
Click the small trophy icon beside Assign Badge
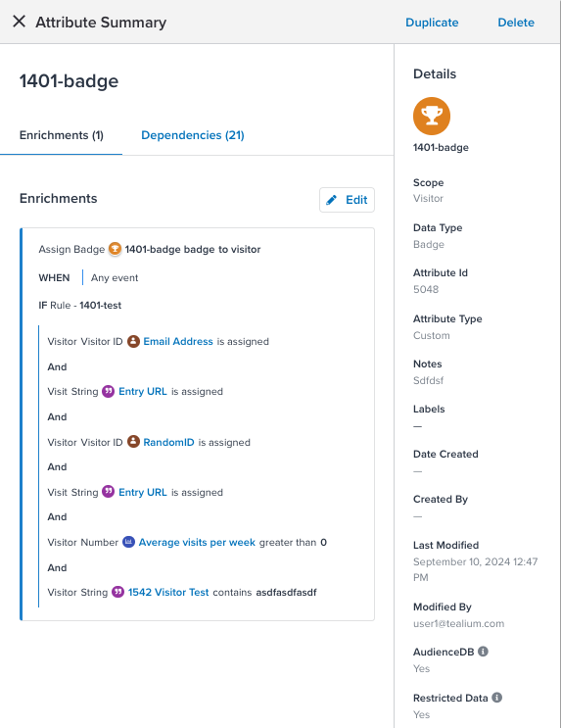tap(115, 249)
